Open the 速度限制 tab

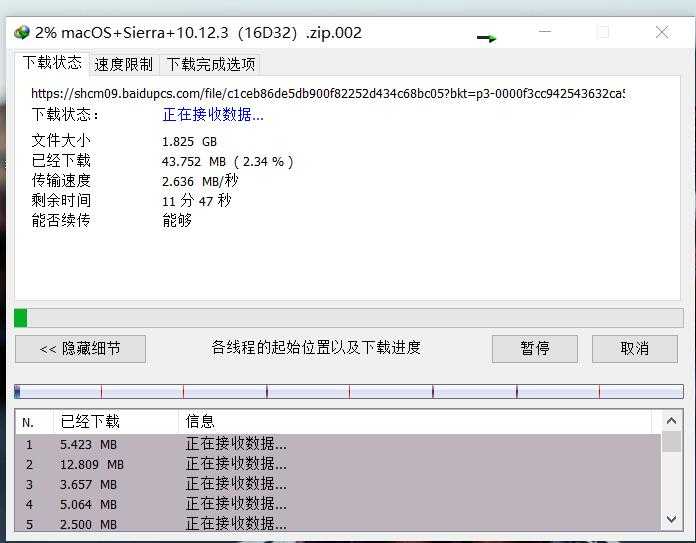point(123,64)
